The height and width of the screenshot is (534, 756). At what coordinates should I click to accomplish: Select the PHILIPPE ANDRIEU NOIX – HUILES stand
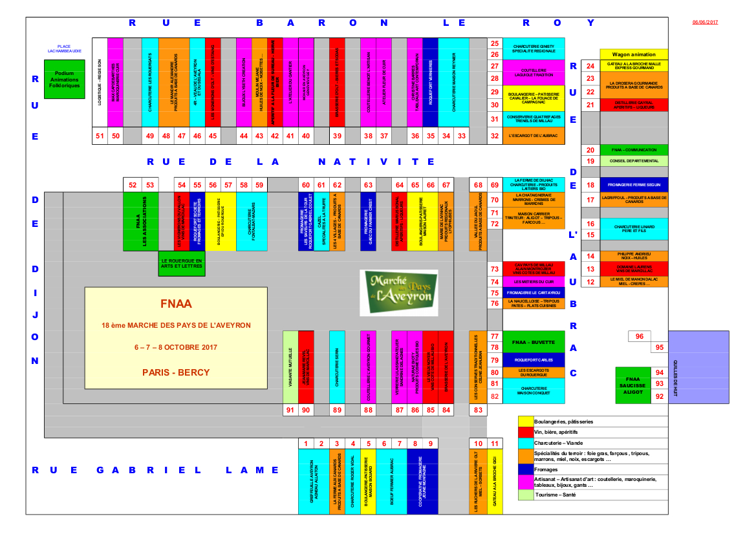point(634,257)
